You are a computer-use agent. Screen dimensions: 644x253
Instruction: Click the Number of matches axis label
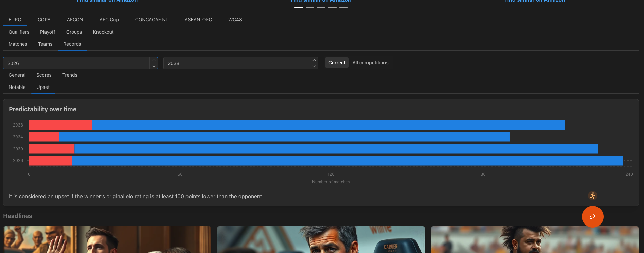coord(331,182)
